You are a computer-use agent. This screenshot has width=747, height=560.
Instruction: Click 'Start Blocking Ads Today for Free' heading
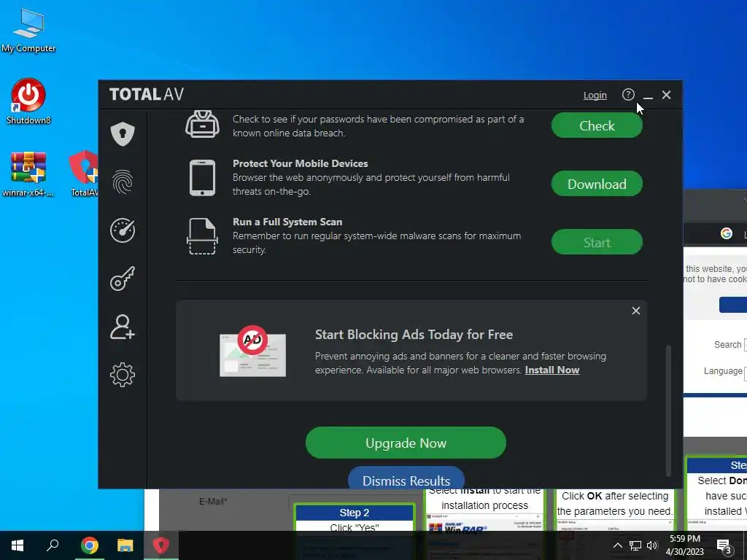(x=414, y=335)
